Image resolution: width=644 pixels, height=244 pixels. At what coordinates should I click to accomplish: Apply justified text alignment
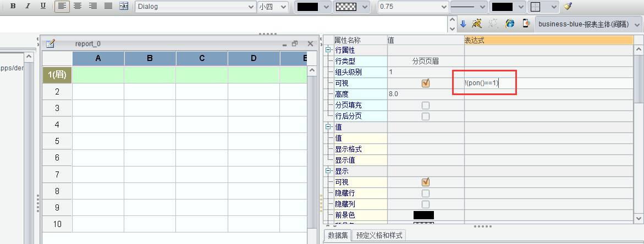click(x=108, y=6)
